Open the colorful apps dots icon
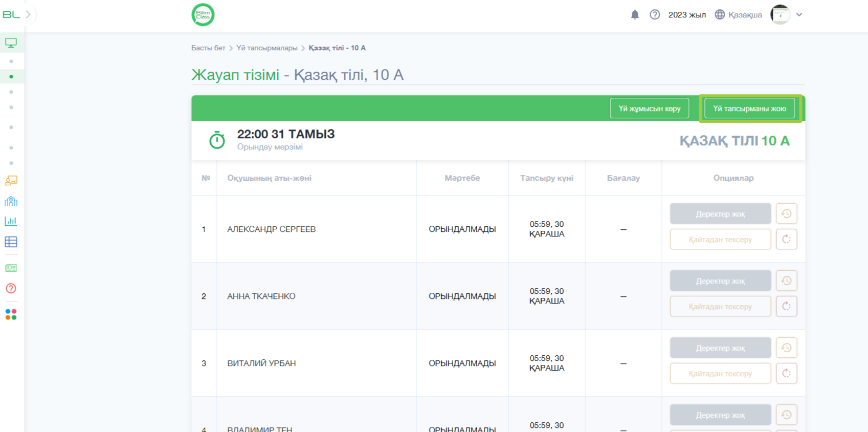Image resolution: width=868 pixels, height=432 pixels. point(11,314)
